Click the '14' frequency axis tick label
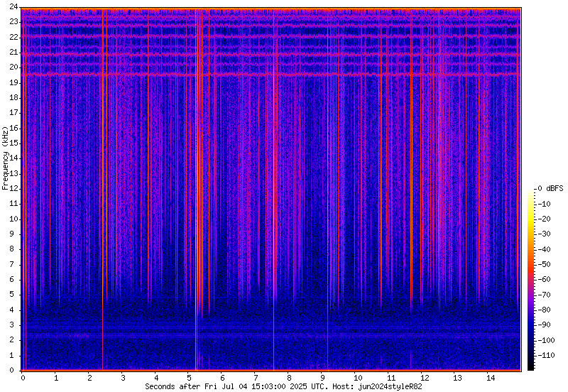Screen dimensions: 568x392 click(13, 158)
